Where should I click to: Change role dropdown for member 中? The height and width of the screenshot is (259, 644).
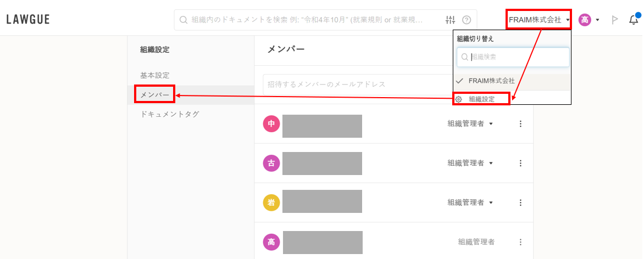point(470,124)
